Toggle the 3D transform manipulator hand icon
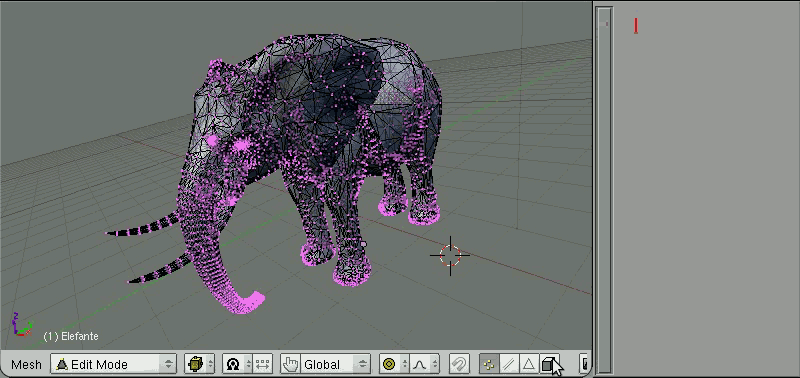The image size is (800, 378). coord(290,364)
